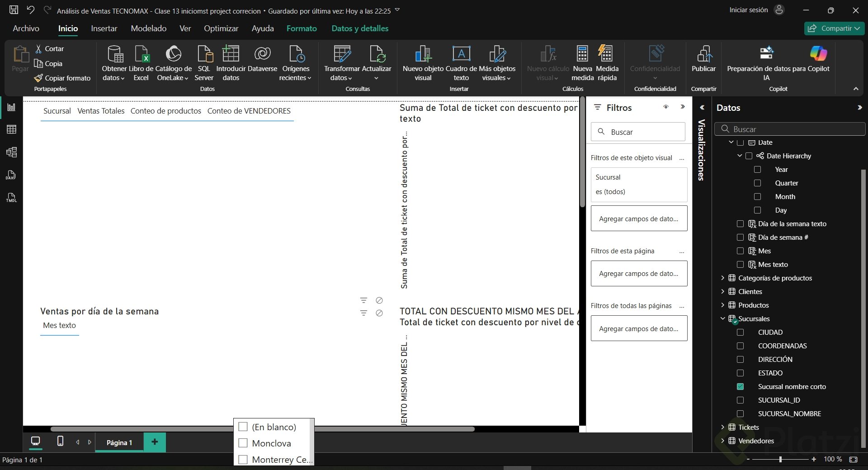Viewport: 868px width, 470px height.
Task: Click Publicar to publish report
Action: tap(704, 59)
